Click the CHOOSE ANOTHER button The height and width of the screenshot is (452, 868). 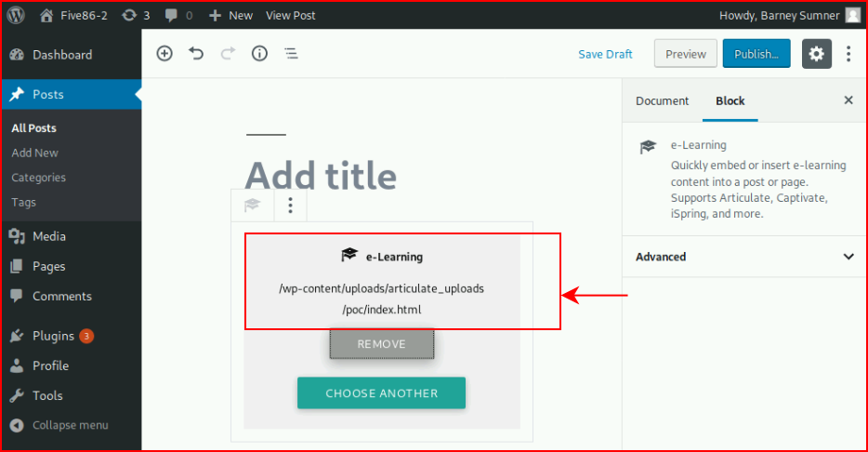coord(381,393)
